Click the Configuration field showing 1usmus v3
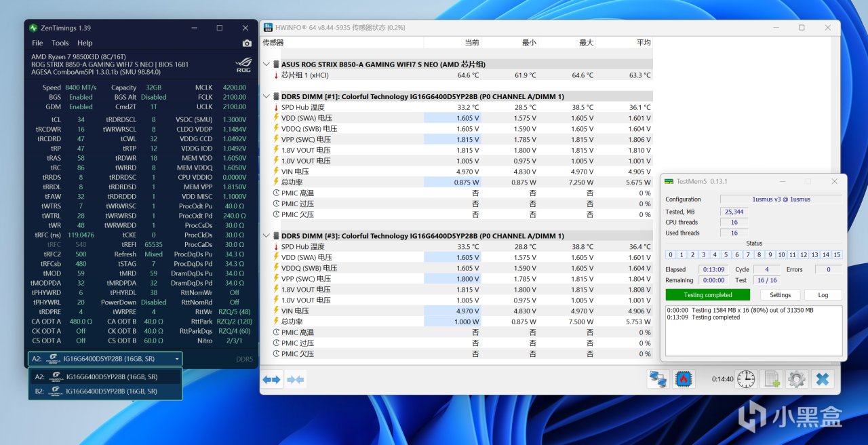 [781, 199]
